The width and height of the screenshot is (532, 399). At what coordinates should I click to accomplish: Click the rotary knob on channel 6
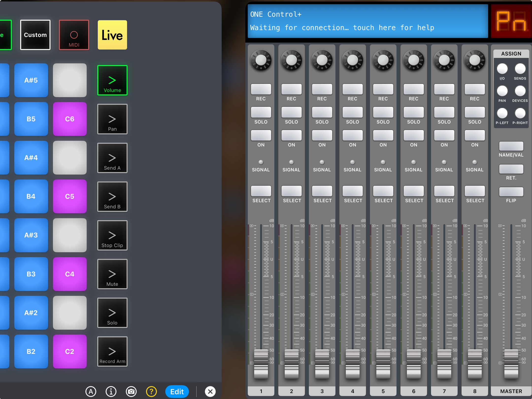(414, 60)
